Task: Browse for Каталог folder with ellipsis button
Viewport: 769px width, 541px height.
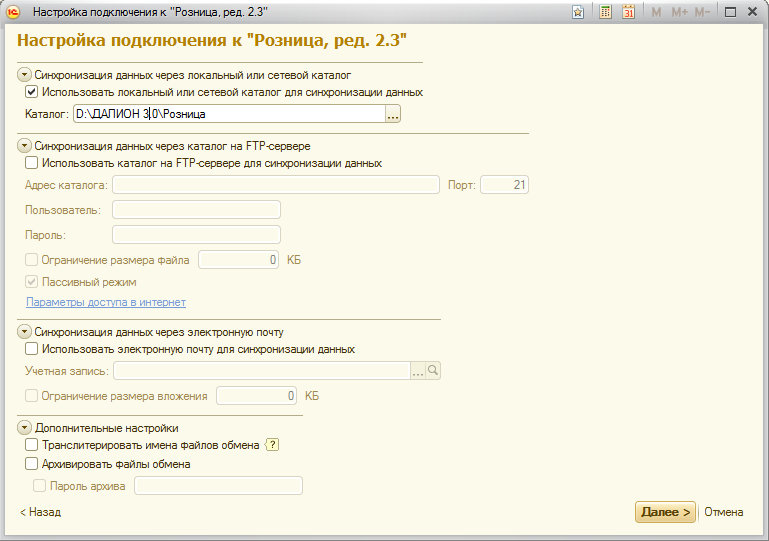Action: (x=393, y=114)
